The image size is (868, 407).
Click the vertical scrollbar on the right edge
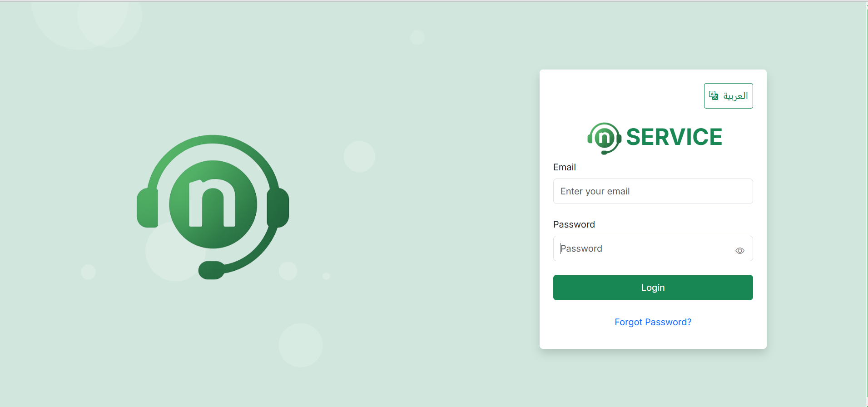[x=867, y=203]
